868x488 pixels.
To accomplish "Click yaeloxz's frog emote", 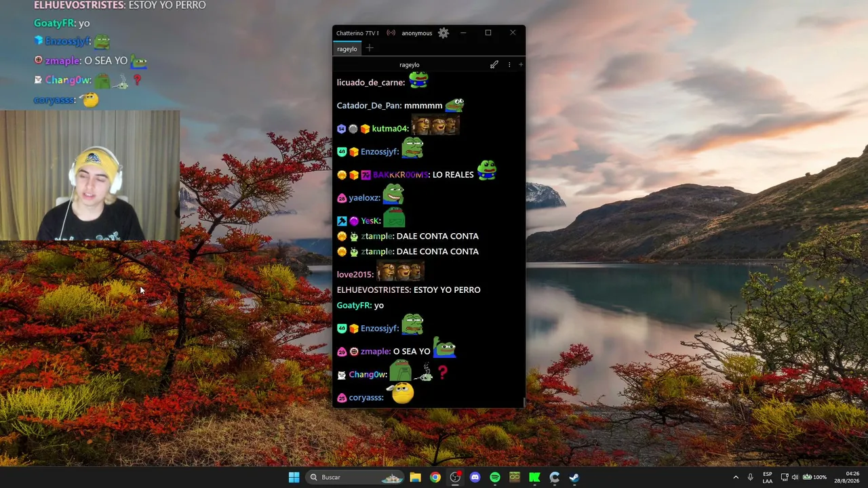I will [x=393, y=195].
